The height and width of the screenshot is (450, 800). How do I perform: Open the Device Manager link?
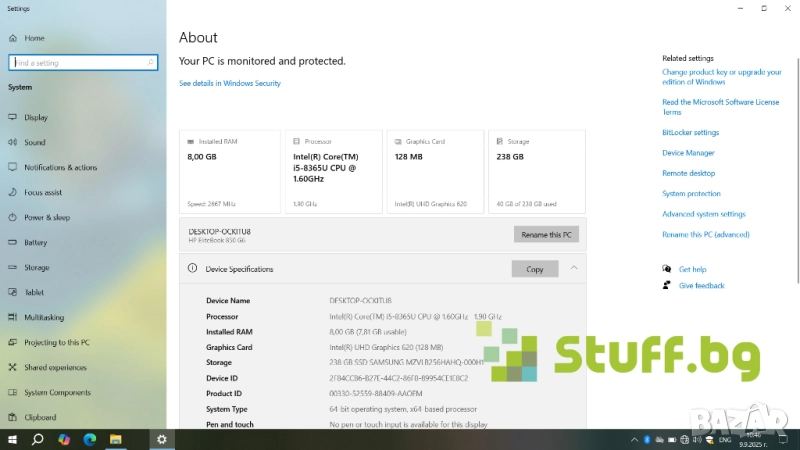[x=688, y=153]
